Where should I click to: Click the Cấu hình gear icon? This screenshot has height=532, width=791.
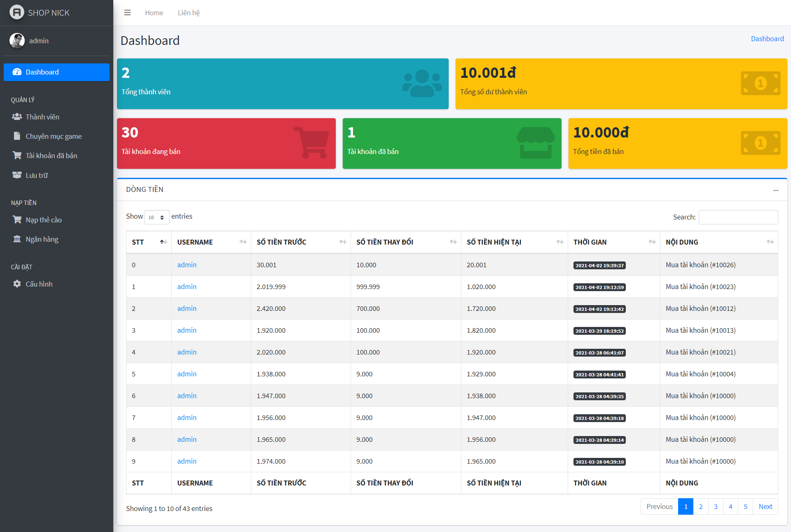point(17,284)
